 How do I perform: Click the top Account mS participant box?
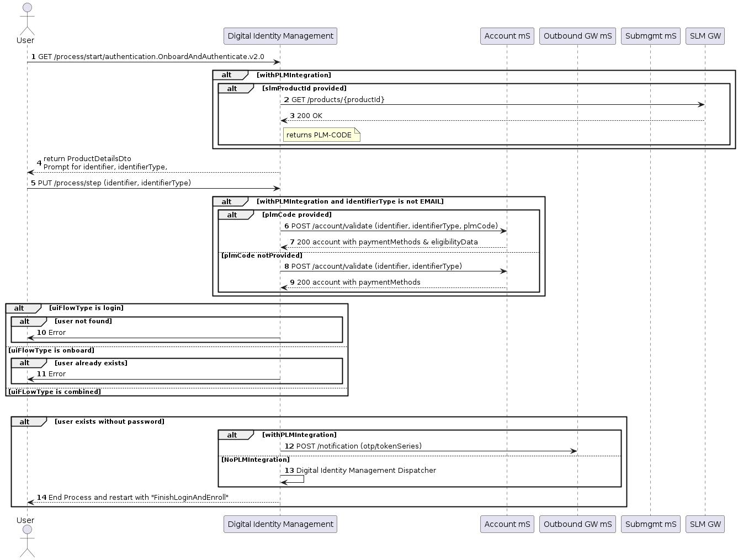507,36
